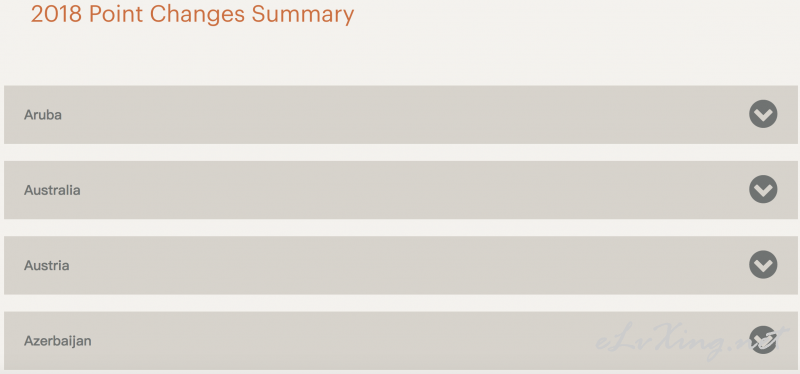Select the Australia country label
The width and height of the screenshot is (800, 374).
pos(52,190)
